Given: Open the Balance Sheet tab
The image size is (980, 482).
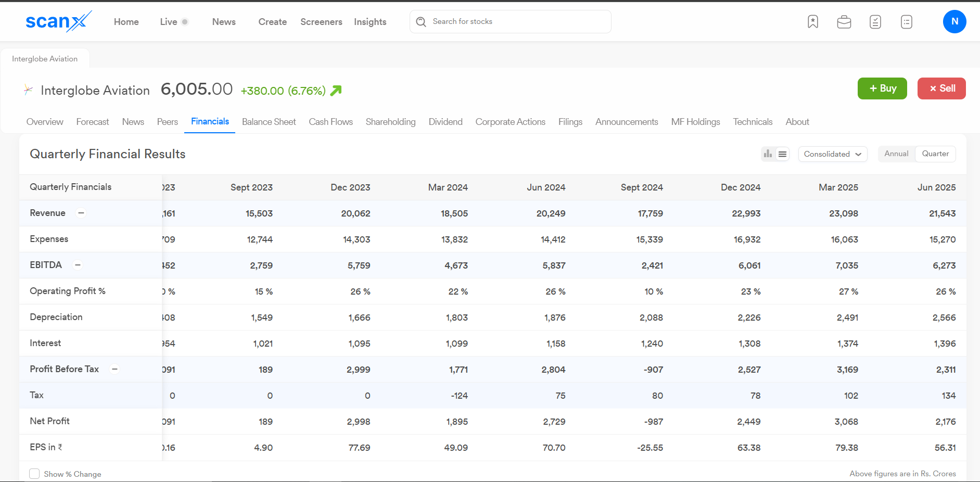Looking at the screenshot, I should pyautogui.click(x=269, y=122).
